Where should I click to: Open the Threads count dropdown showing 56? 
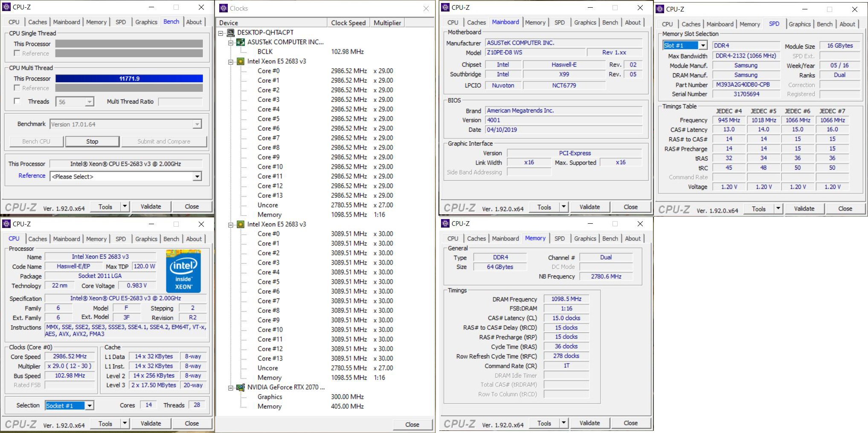89,102
